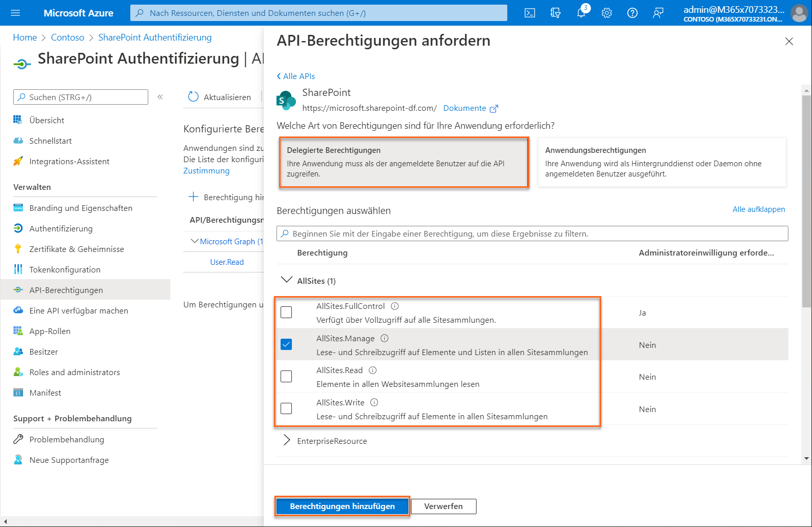Click Aktualisieren to refresh
Screen dimensions: 812x527
220,97
